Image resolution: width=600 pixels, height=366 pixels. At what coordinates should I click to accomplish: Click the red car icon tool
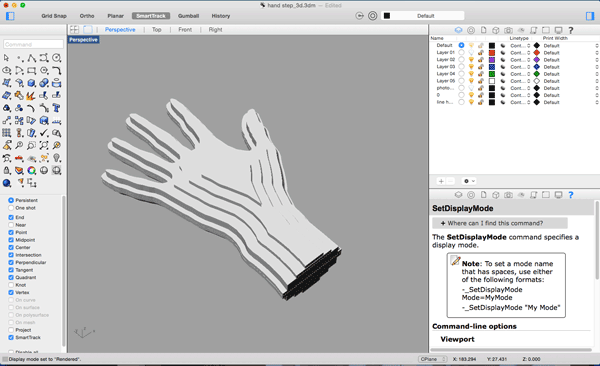19,158
